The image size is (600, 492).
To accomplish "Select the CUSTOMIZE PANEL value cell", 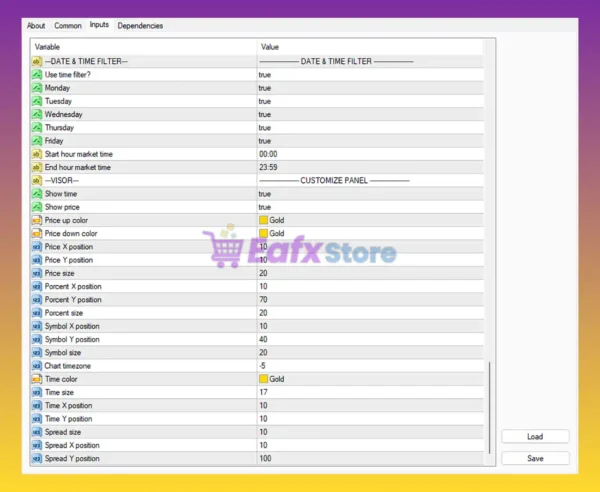I will point(370,181).
